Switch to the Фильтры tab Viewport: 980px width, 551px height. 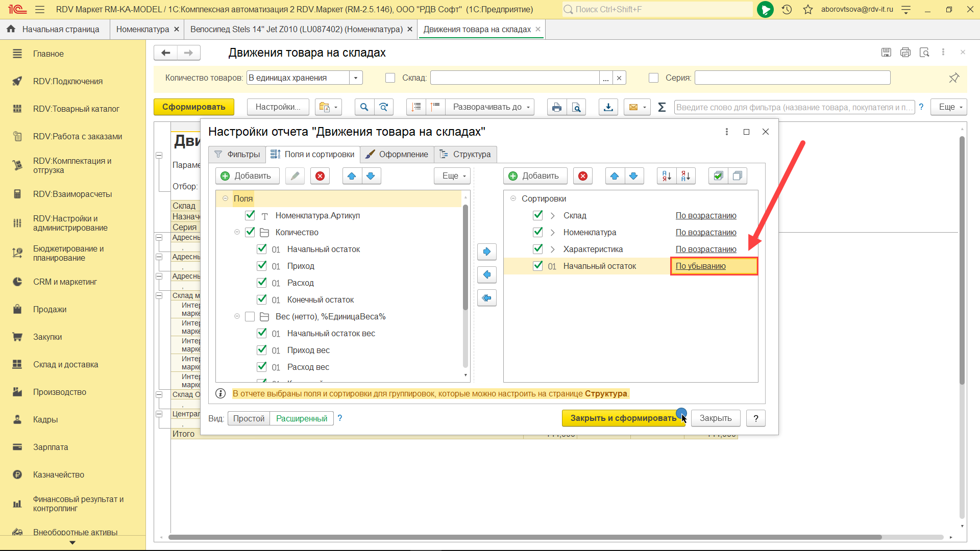(237, 154)
